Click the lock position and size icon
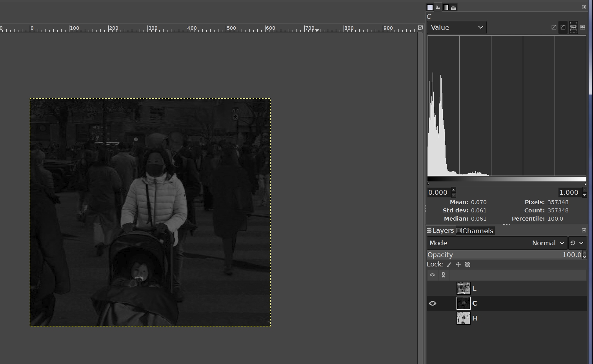The height and width of the screenshot is (364, 593). [458, 264]
